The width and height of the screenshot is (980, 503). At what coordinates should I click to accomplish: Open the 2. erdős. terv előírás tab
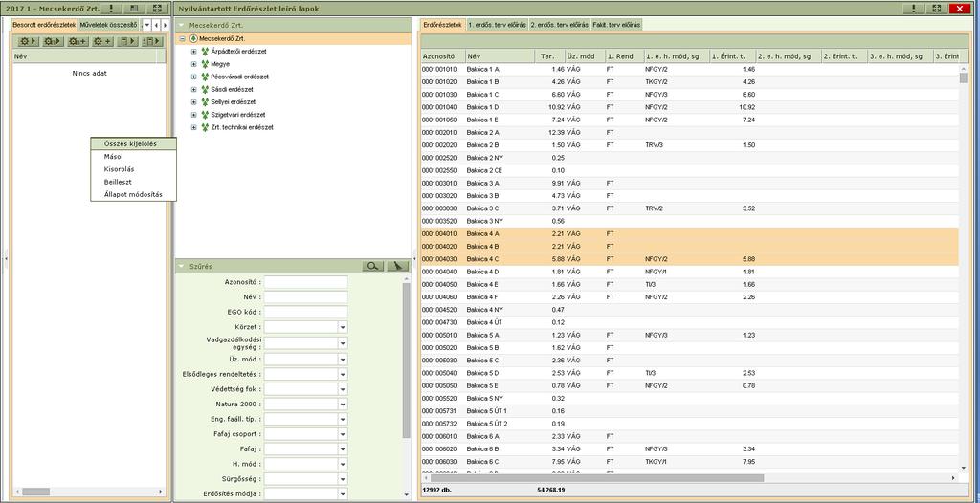tap(559, 25)
